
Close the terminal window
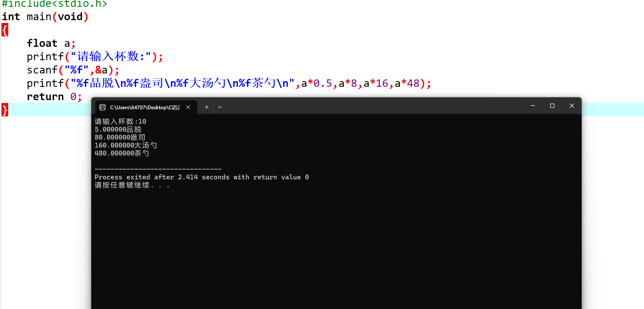point(572,106)
